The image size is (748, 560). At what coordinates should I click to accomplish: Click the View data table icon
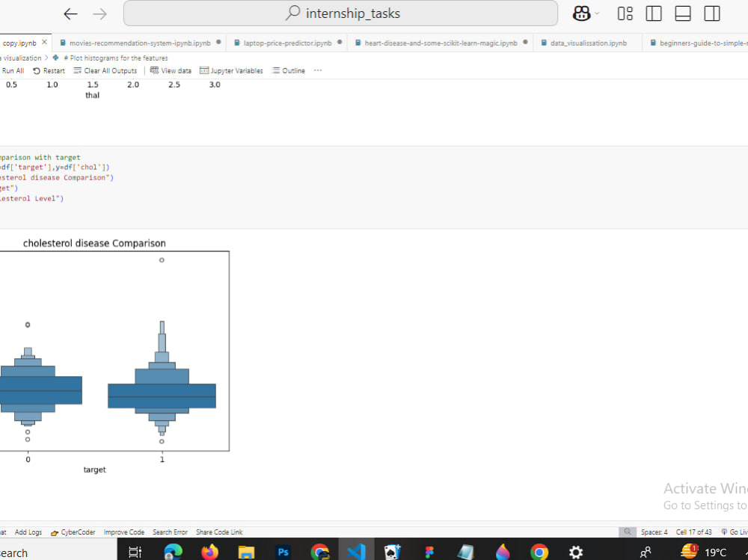pyautogui.click(x=154, y=70)
